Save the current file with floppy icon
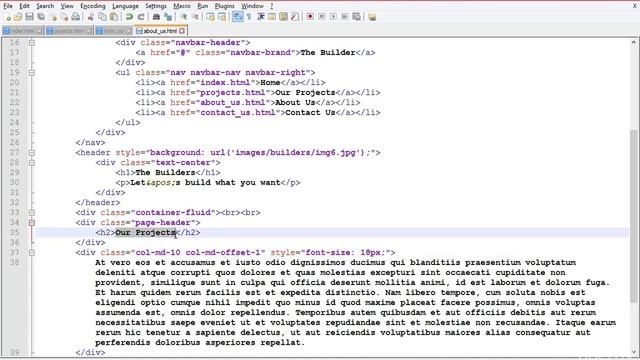 tap(29, 17)
